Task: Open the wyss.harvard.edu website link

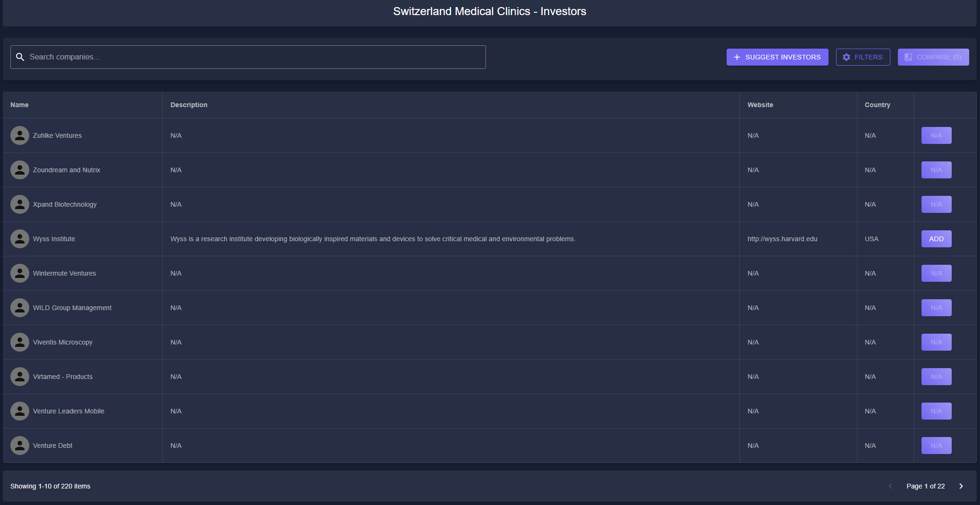Action: point(782,239)
